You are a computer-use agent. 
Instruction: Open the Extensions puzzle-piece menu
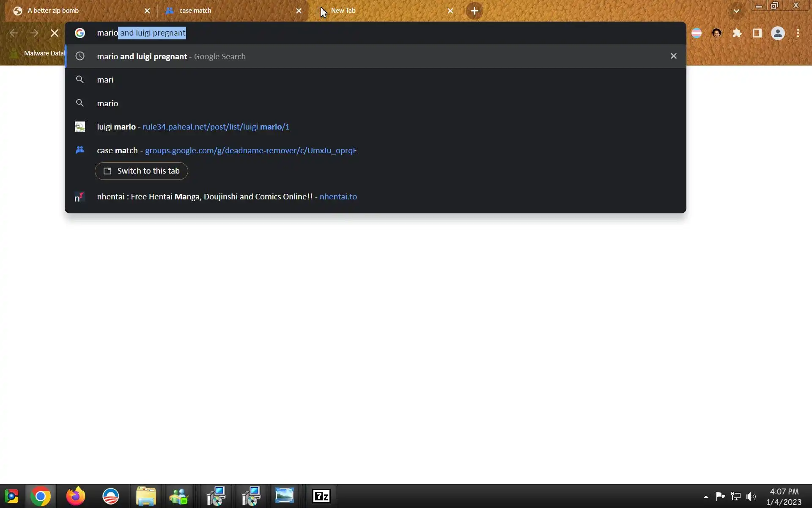click(x=737, y=33)
